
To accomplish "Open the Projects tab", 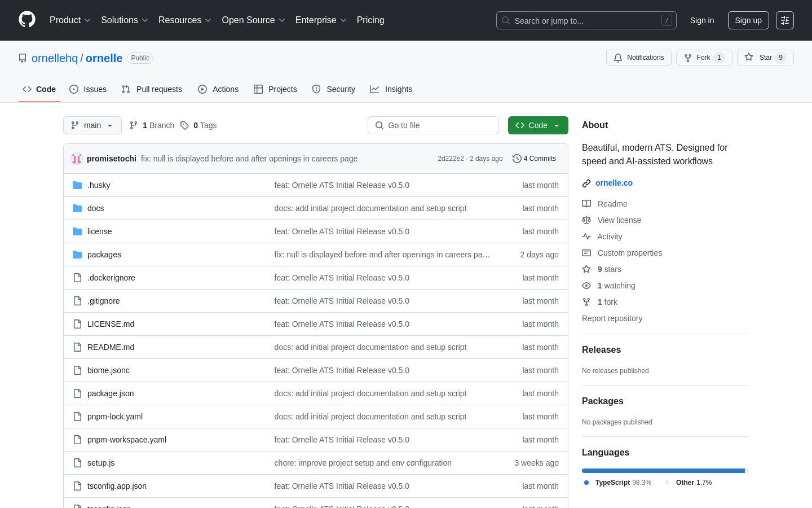I will [x=275, y=89].
